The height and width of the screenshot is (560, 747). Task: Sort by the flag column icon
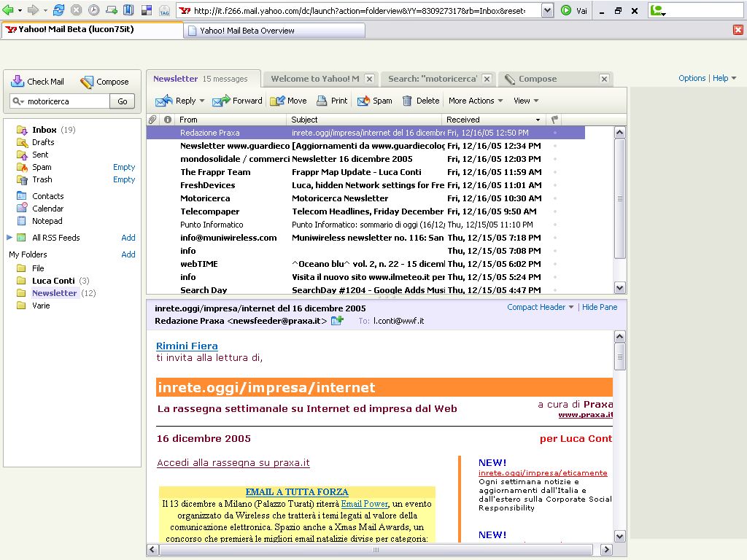(554, 120)
